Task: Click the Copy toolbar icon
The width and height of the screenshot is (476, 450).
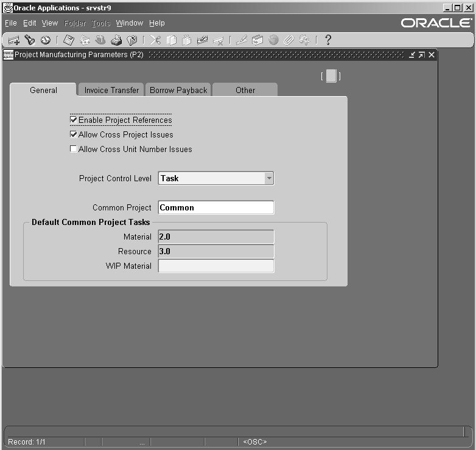Action: [172, 40]
